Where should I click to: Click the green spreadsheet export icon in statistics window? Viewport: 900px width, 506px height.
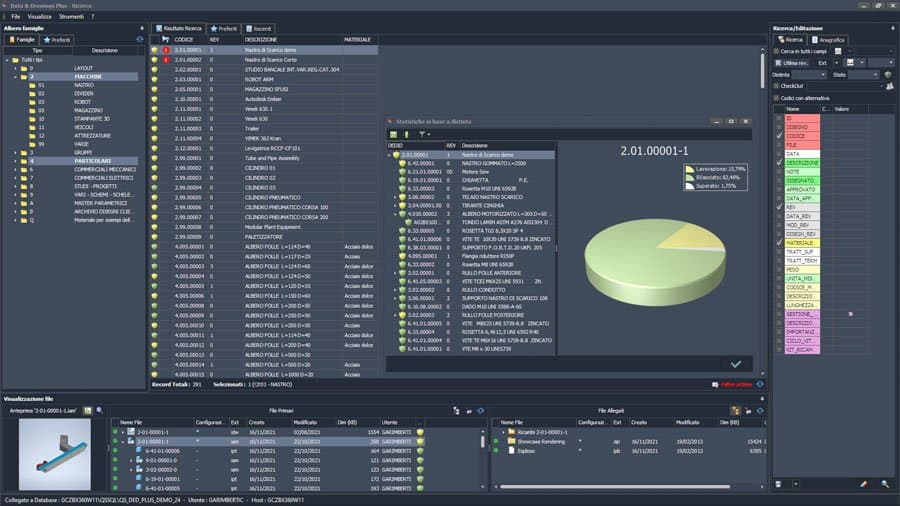click(393, 135)
